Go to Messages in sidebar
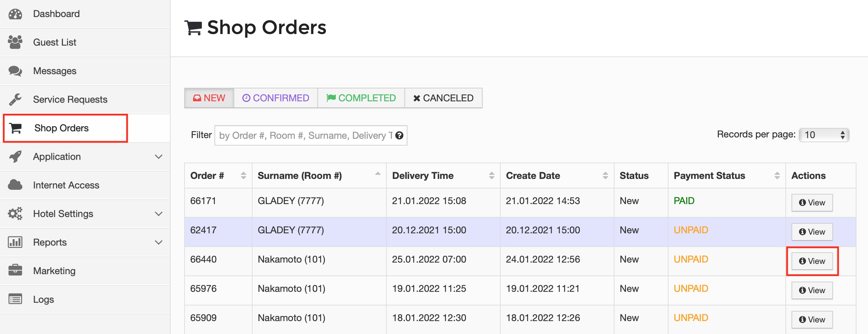Image resolution: width=868 pixels, height=334 pixels. tap(85, 71)
